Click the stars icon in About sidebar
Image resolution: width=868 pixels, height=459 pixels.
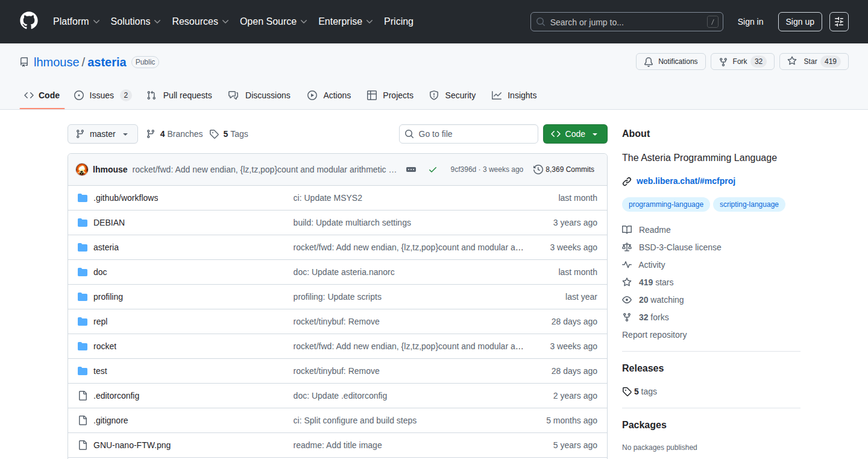(627, 282)
